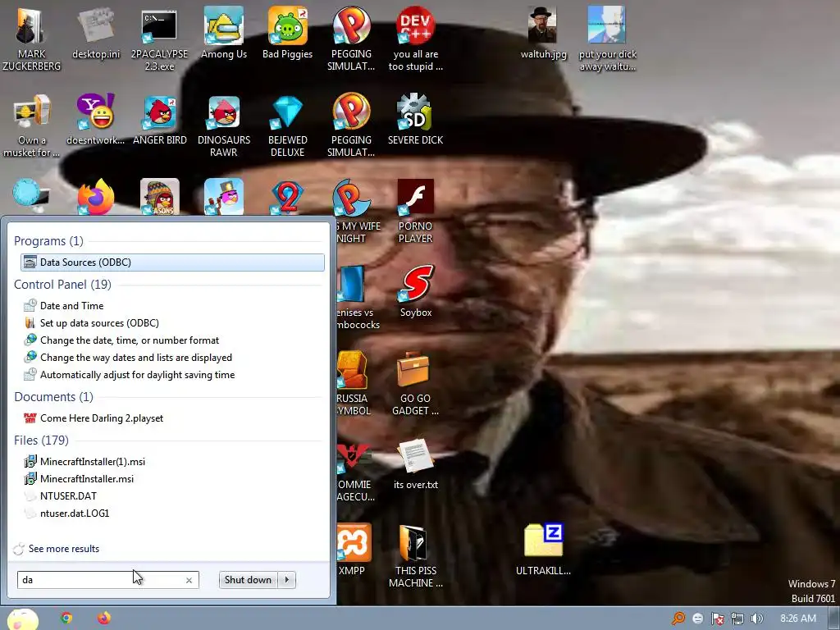The height and width of the screenshot is (630, 840).
Task: Select the Firefox desktop shortcut icon
Action: click(96, 197)
